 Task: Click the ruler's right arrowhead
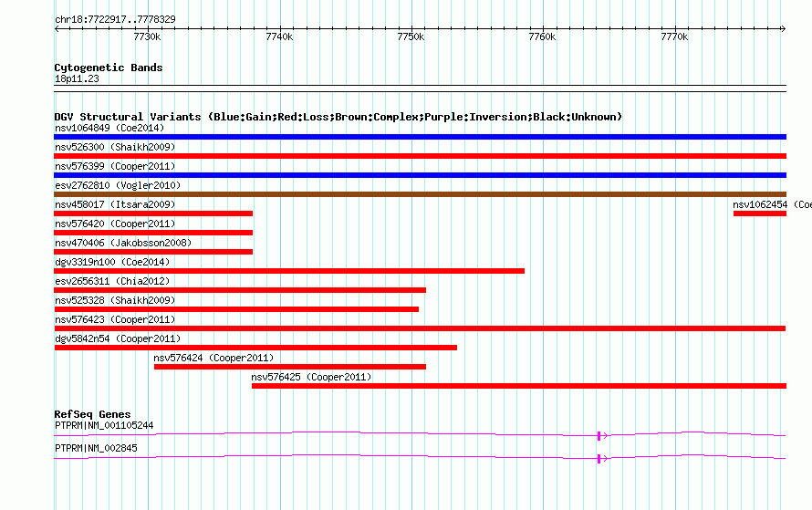784,29
